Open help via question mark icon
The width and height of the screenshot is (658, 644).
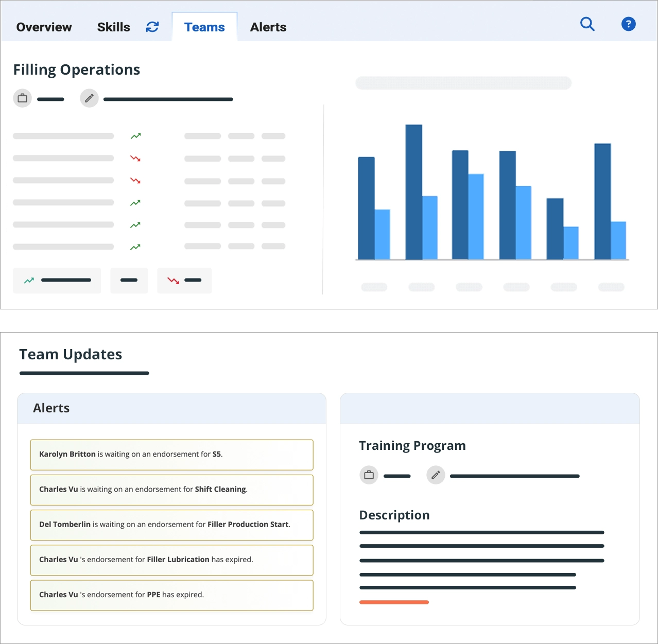click(x=628, y=24)
